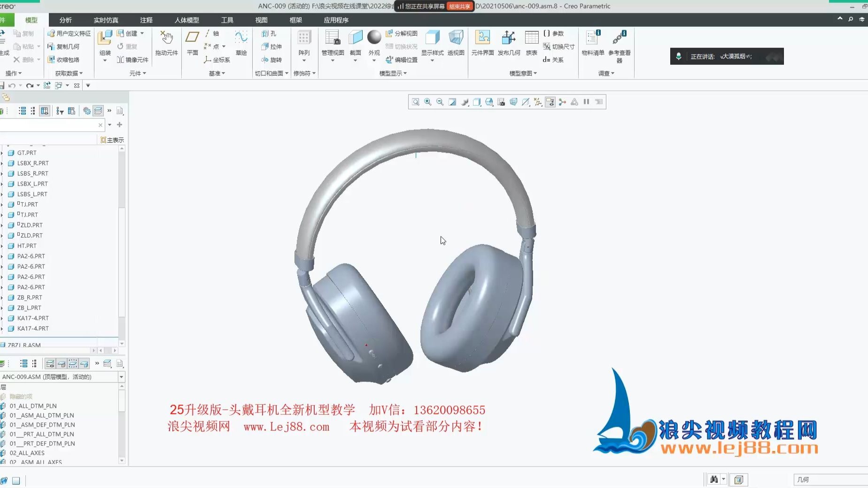Click the Zoom Out magnifier icon
868x488 pixels.
pyautogui.click(x=440, y=102)
